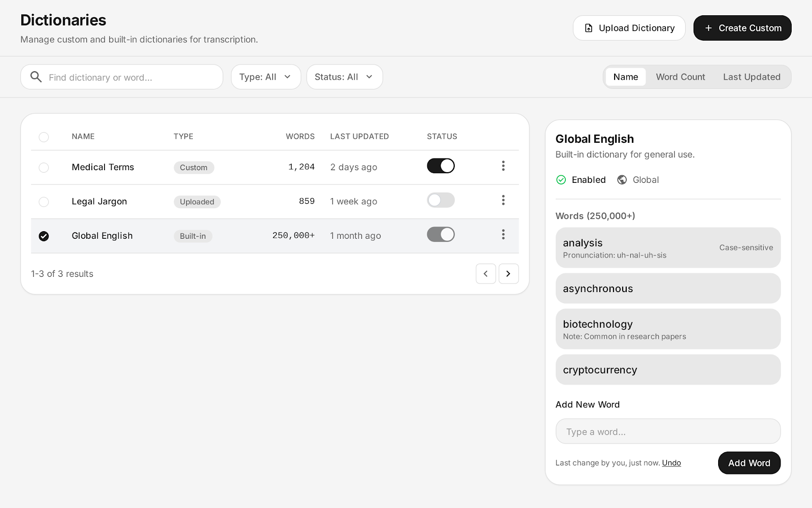
Task: Switch sorting to Word Count
Action: [681, 77]
